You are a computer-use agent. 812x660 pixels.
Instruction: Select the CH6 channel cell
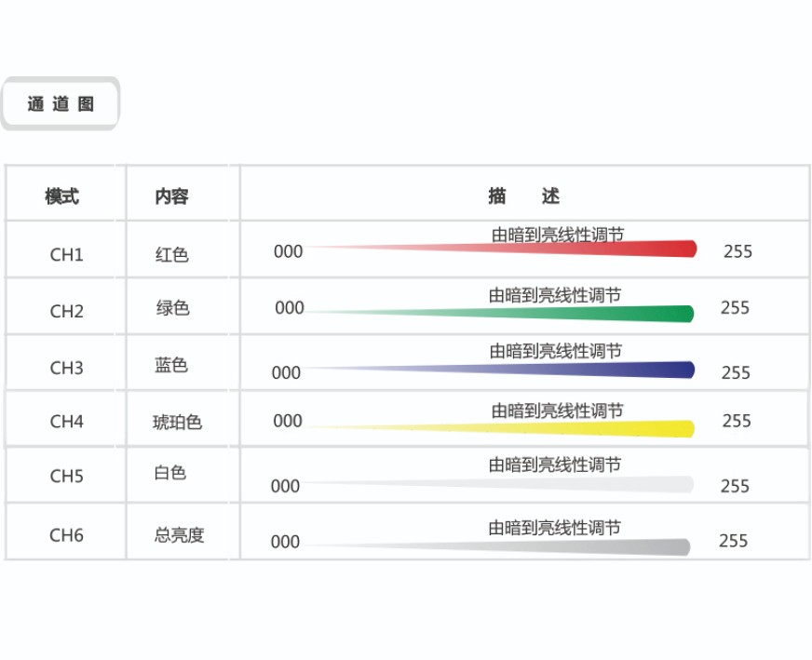(66, 535)
